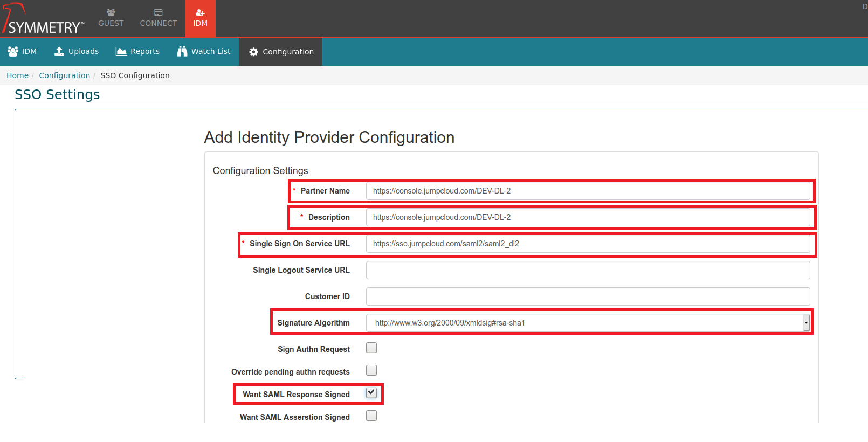
Task: Click the Partner Name label
Action: [325, 191]
